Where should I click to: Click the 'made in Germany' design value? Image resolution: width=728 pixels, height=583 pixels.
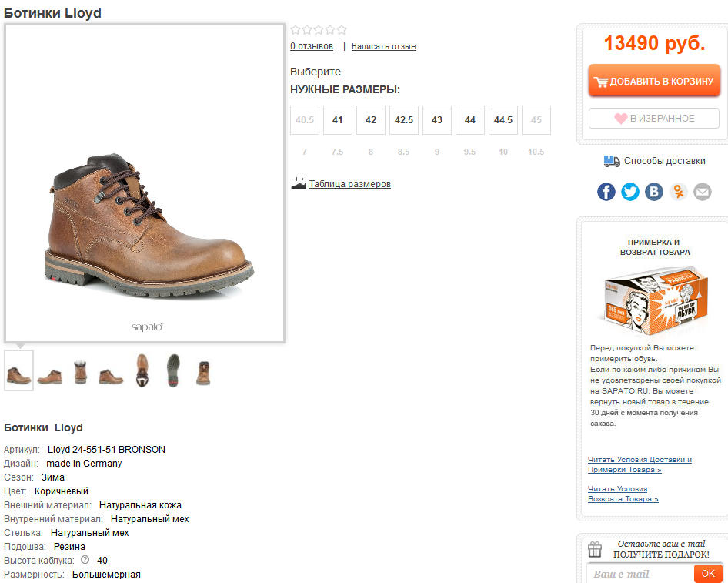[x=84, y=464]
